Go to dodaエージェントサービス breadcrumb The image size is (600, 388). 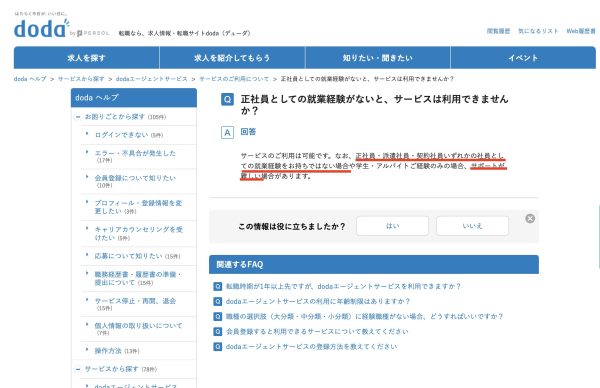152,79
